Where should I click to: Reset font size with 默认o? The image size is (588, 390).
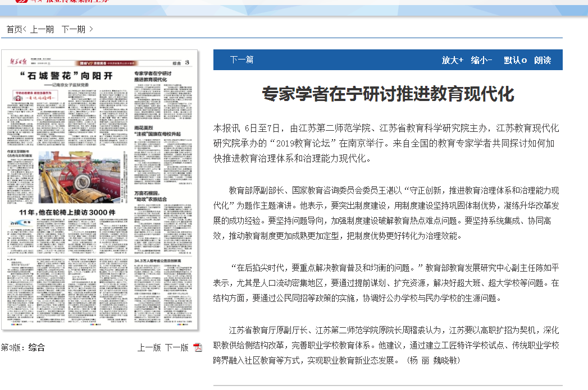click(x=515, y=60)
